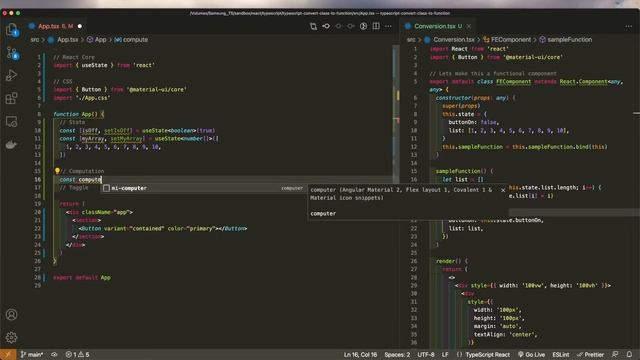The image size is (640, 360).
Task: Click the minimap scrollbar of the App.tsx editor
Action: 396,114
